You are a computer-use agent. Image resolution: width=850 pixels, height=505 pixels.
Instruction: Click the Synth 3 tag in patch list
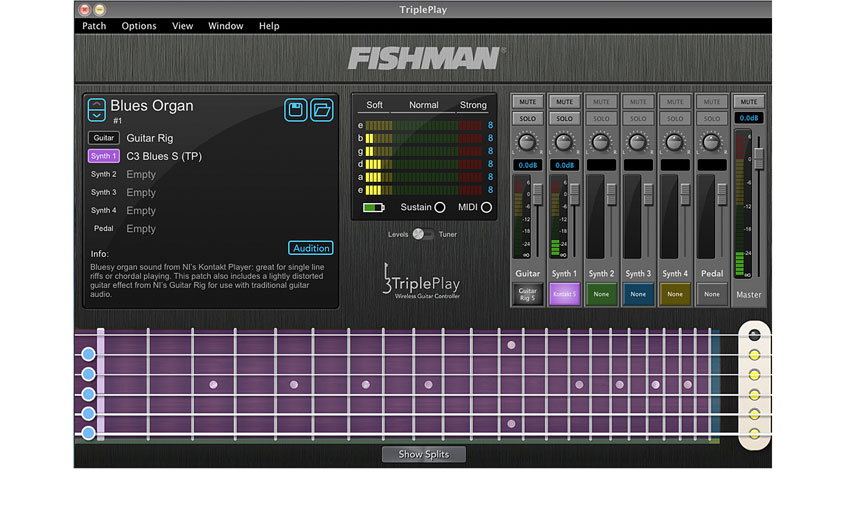[104, 192]
